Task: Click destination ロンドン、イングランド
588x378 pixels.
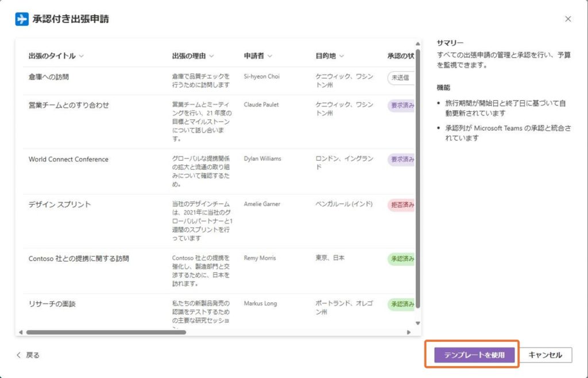Action: (345, 162)
